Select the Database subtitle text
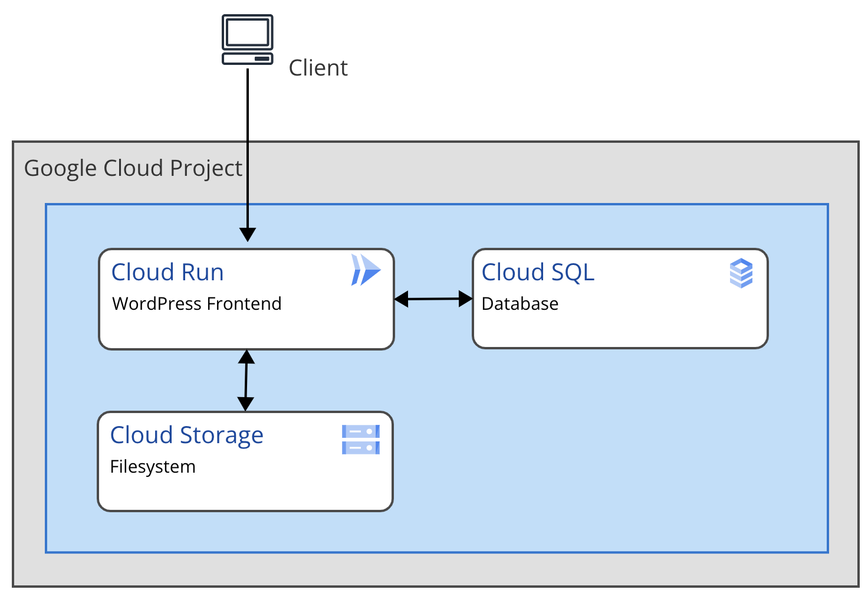868x596 pixels. [x=520, y=303]
